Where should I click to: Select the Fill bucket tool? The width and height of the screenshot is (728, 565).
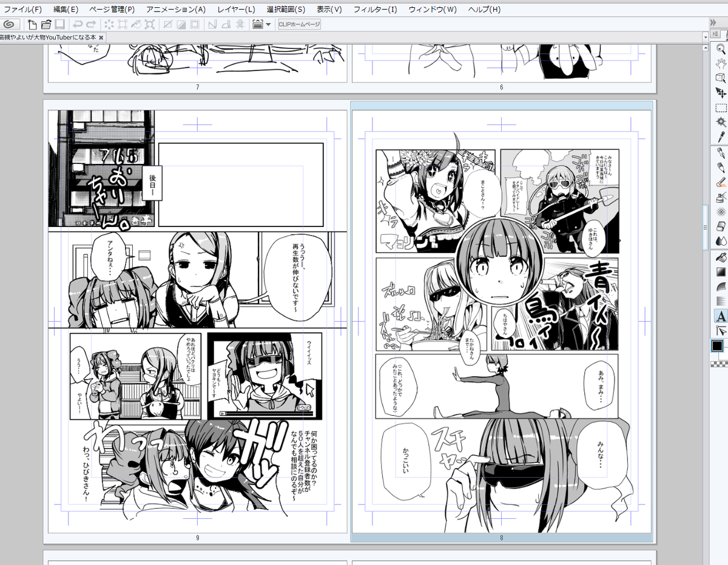(x=721, y=257)
